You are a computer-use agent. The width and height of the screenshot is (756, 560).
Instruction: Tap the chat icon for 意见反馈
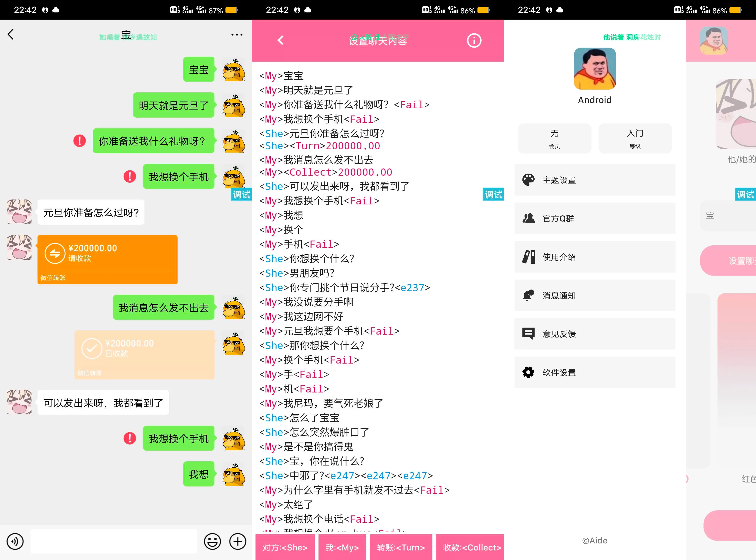528,334
